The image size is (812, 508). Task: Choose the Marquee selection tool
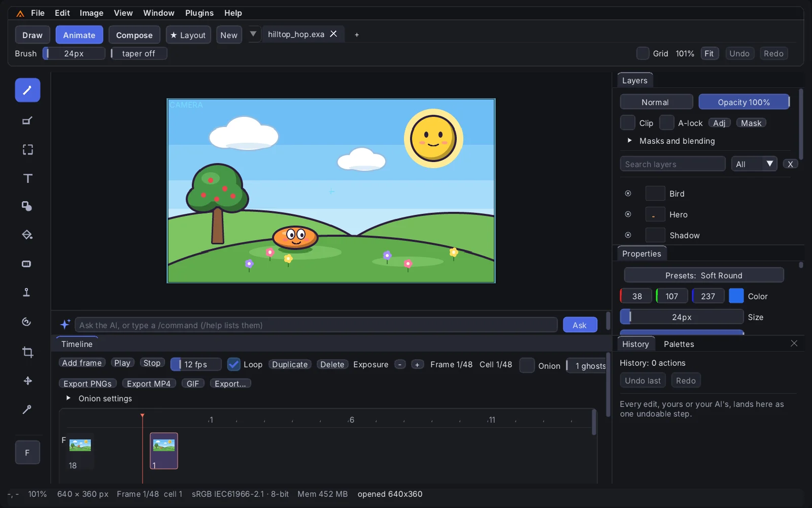pos(27,149)
